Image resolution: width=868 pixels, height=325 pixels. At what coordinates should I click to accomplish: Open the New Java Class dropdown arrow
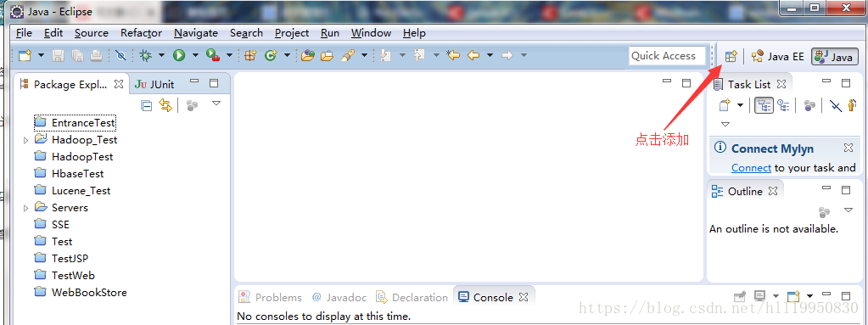tap(287, 55)
